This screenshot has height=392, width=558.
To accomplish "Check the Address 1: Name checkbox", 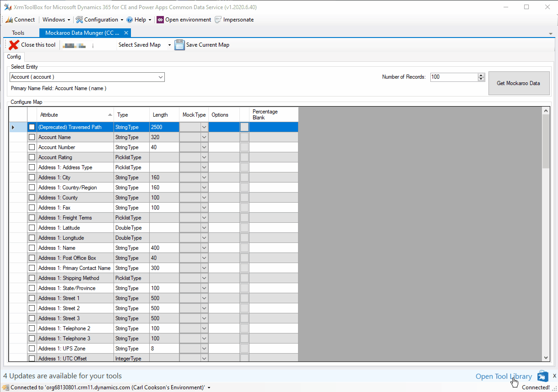I will coord(32,248).
